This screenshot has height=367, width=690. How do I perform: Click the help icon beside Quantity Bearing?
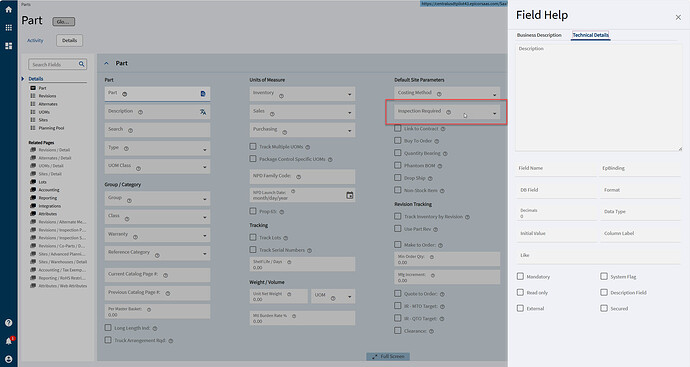click(445, 154)
